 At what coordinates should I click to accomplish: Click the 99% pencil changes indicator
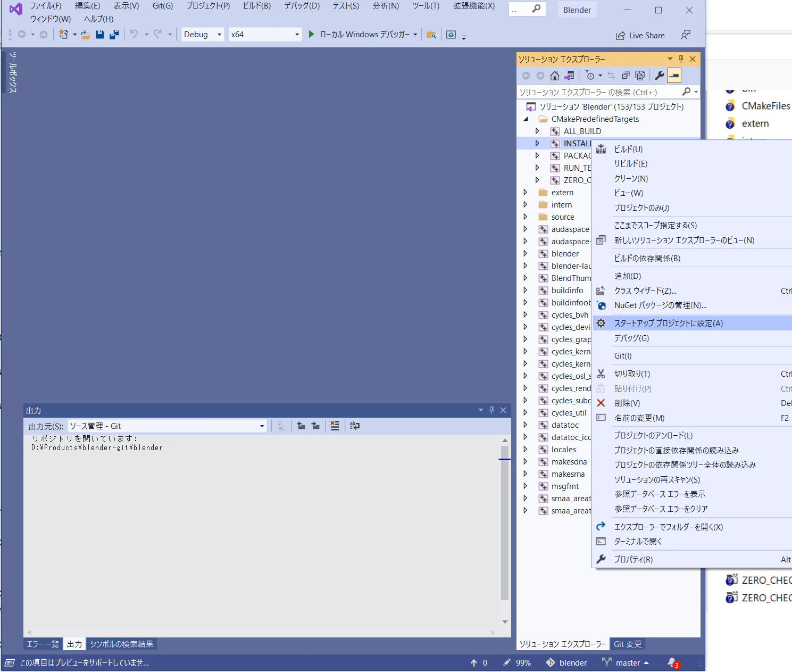(517, 663)
